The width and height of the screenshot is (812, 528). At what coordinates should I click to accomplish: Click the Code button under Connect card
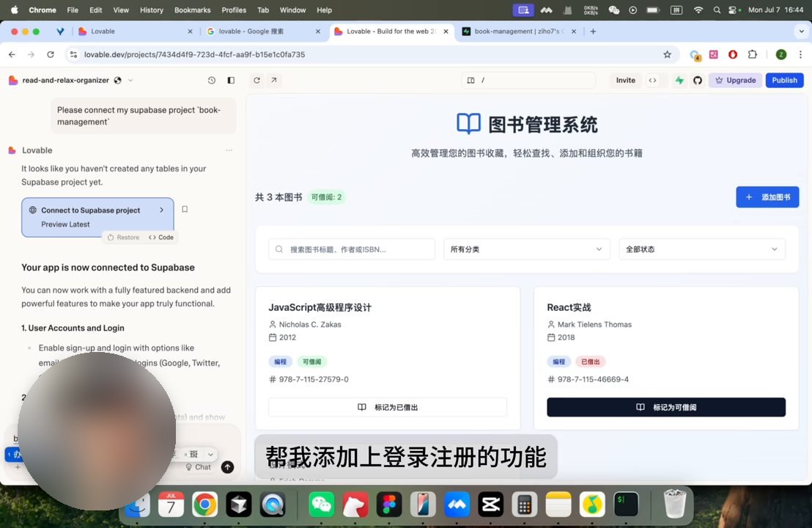coord(161,238)
